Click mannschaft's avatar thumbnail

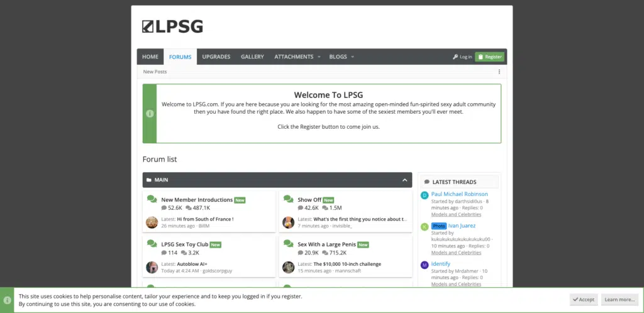pyautogui.click(x=288, y=267)
